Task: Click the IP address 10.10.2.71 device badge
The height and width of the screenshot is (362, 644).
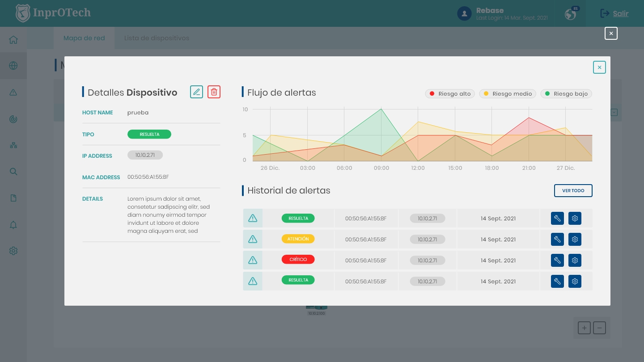Action: click(145, 155)
